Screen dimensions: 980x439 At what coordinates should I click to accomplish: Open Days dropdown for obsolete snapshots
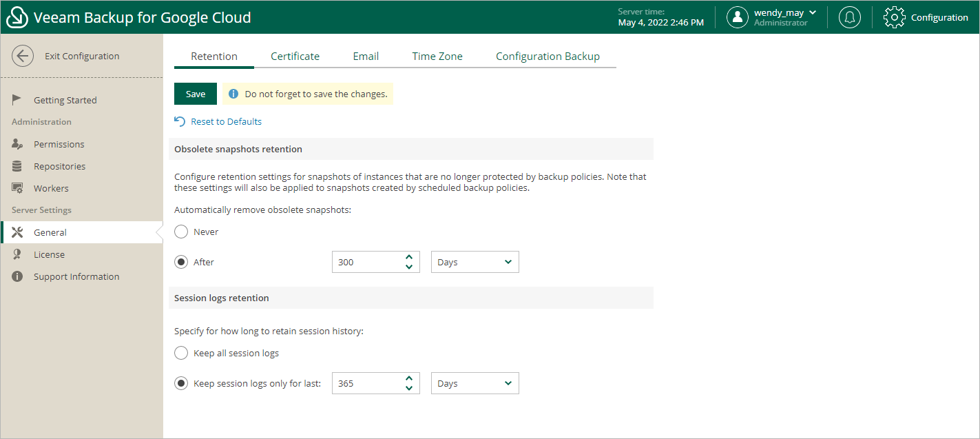tap(475, 262)
